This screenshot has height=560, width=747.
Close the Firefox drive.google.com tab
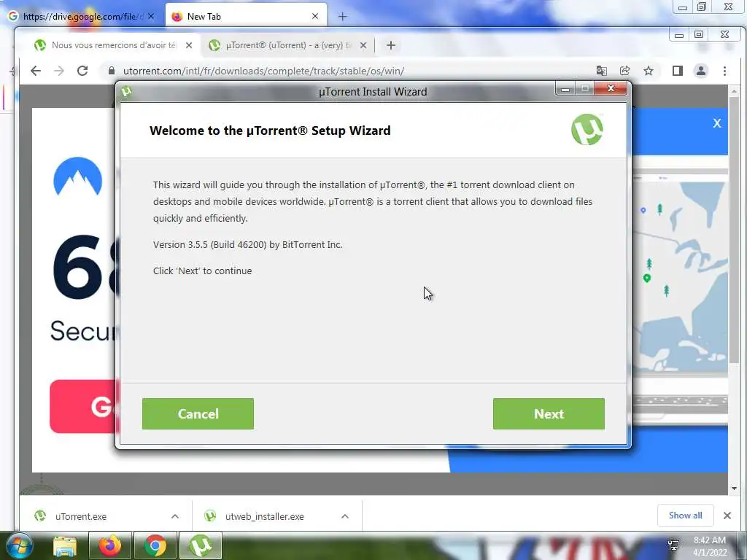click(151, 16)
